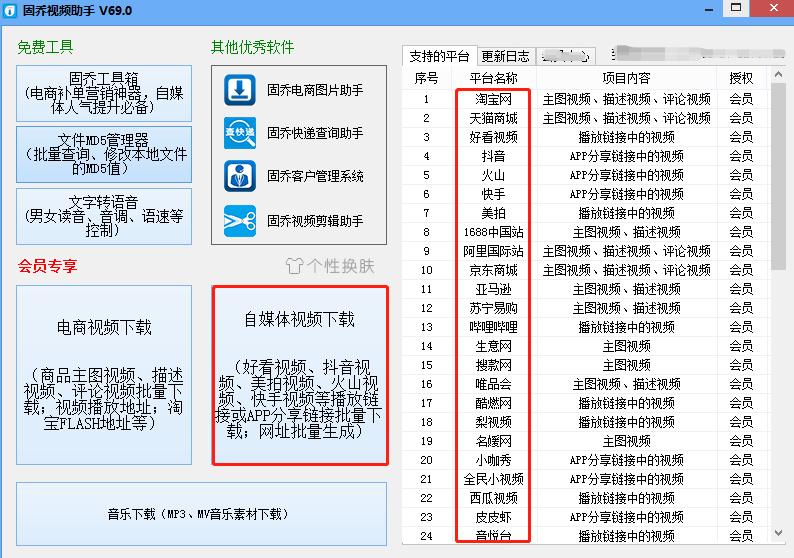Open the 文件MD5管理器 tool

pos(104,154)
